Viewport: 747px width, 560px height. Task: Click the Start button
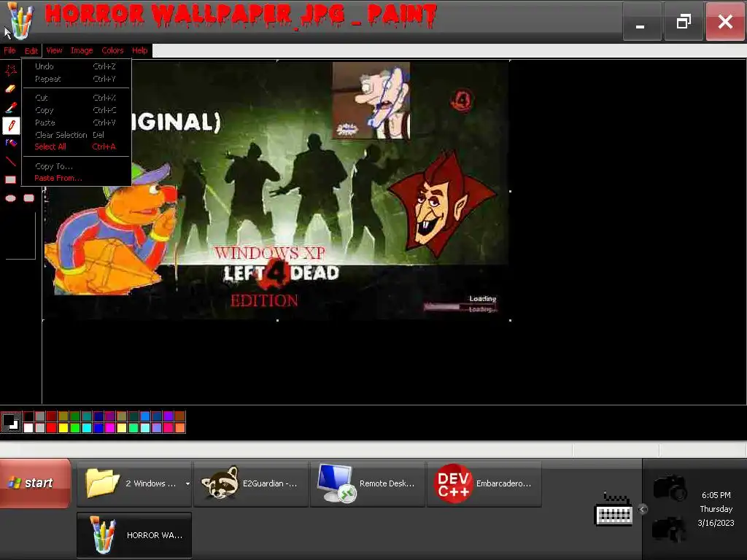[x=35, y=483]
